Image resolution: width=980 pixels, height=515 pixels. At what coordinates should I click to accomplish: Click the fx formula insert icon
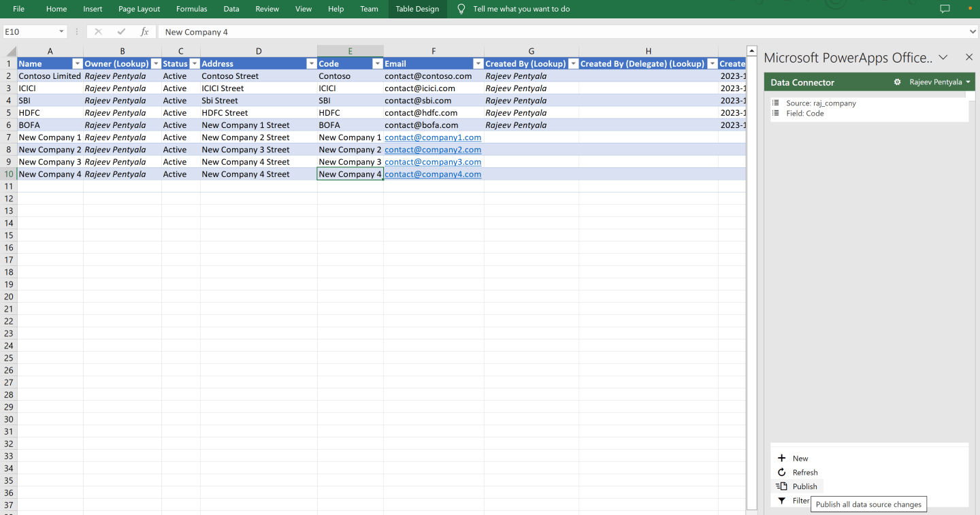(144, 31)
